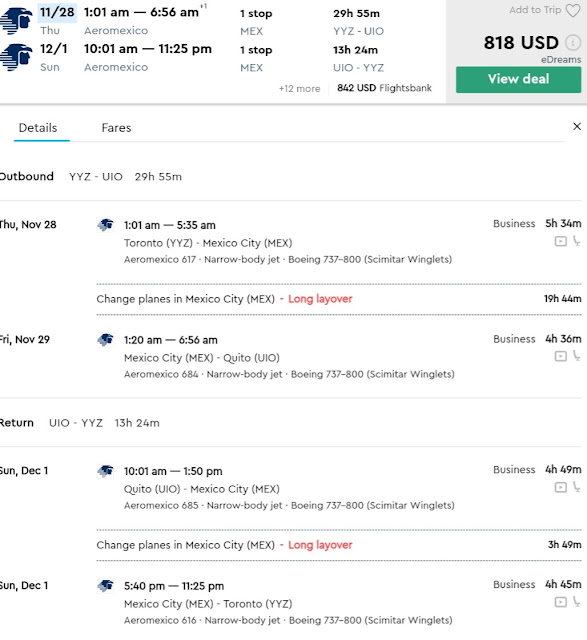Save flight with Add to Trip heart
The image size is (587, 640).
coord(573,10)
